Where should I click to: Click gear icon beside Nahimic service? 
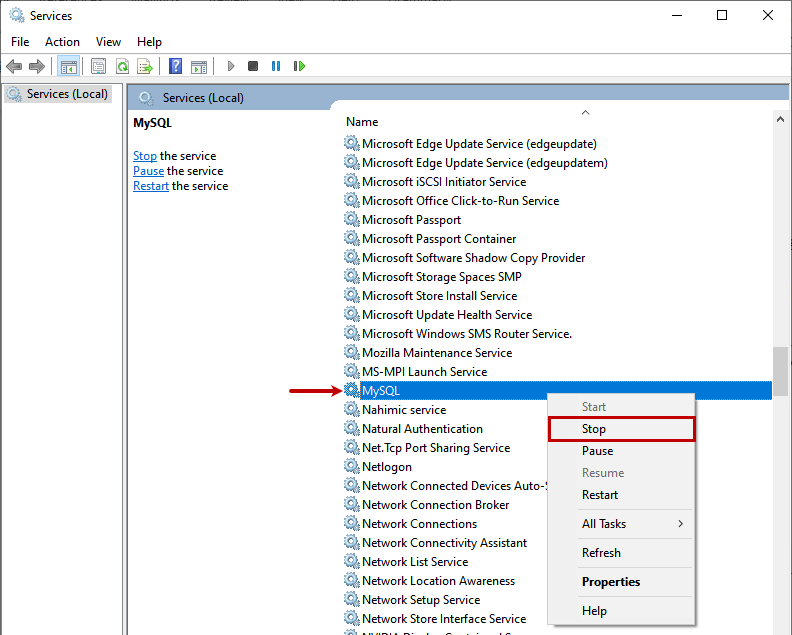tap(352, 409)
